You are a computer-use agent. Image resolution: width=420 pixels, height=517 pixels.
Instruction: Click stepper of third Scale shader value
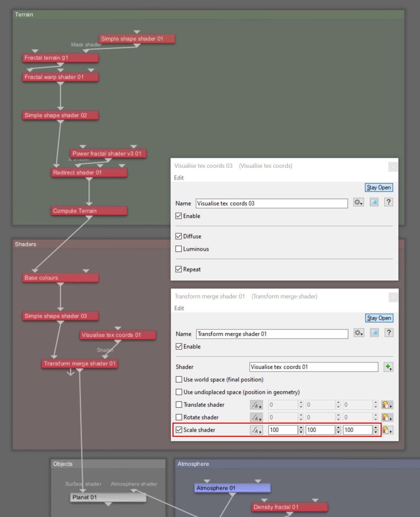click(x=375, y=430)
